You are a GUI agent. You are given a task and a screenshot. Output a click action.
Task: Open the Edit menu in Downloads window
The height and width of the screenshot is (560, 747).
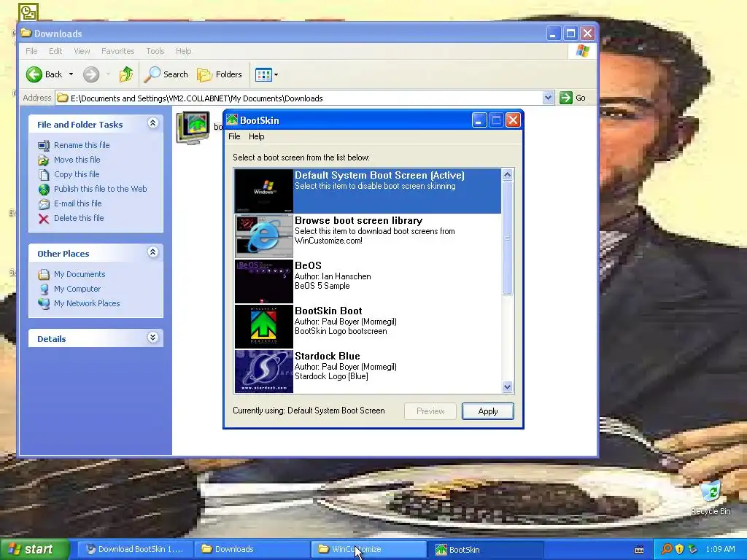click(x=55, y=51)
